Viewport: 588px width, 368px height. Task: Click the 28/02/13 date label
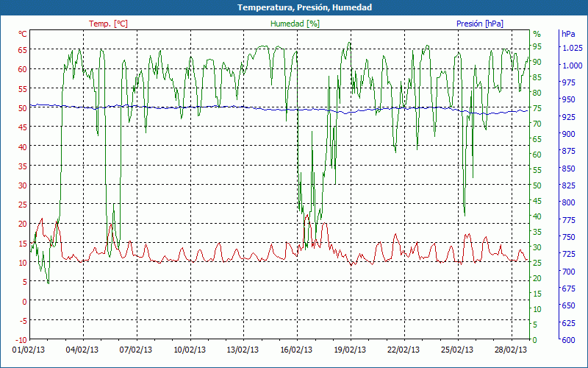click(511, 350)
